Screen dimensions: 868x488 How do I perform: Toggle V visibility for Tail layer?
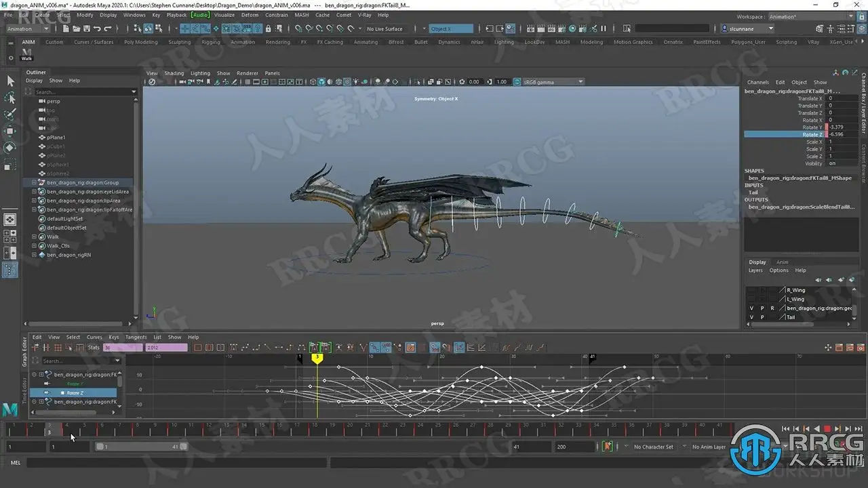point(751,317)
